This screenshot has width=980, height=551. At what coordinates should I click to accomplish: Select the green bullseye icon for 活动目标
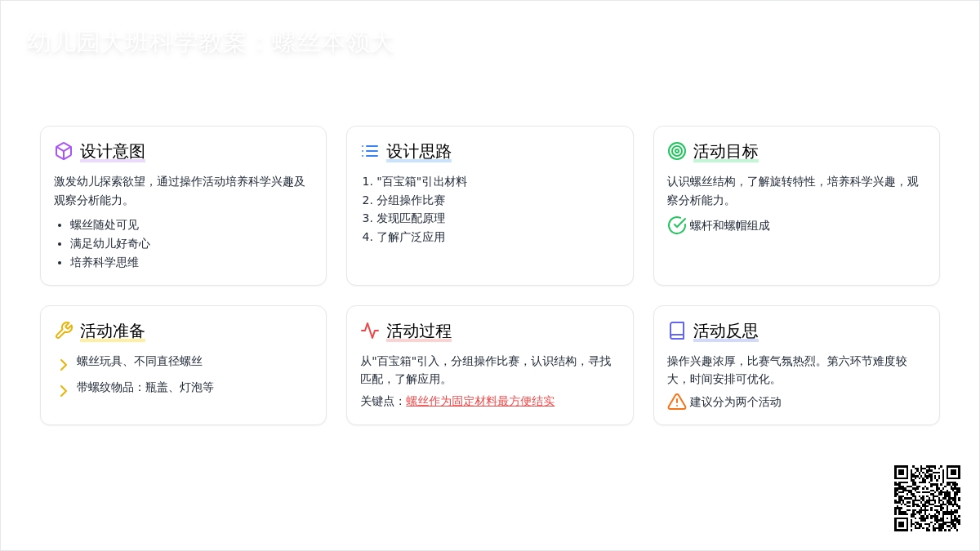pos(676,151)
